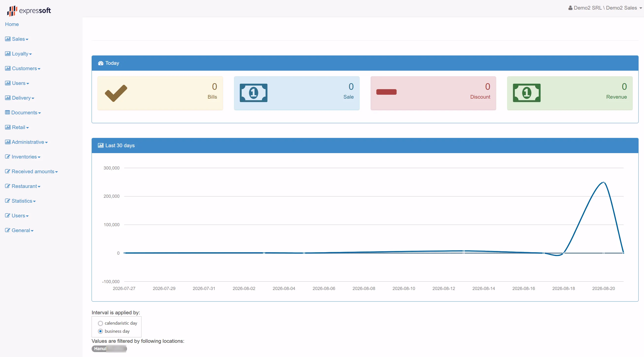Image resolution: width=644 pixels, height=357 pixels.
Task: Click the Bills summary card
Action: pyautogui.click(x=160, y=93)
